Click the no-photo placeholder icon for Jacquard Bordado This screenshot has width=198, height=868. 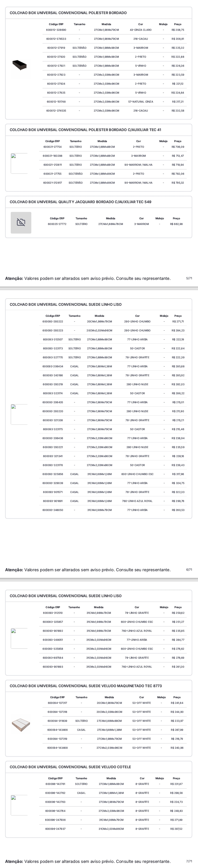21,222
